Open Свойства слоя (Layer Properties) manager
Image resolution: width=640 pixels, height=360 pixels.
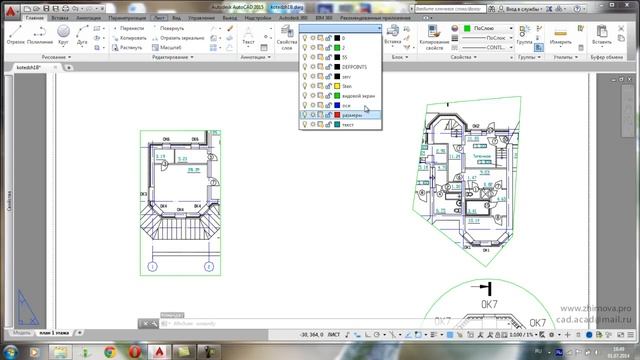[x=287, y=37]
